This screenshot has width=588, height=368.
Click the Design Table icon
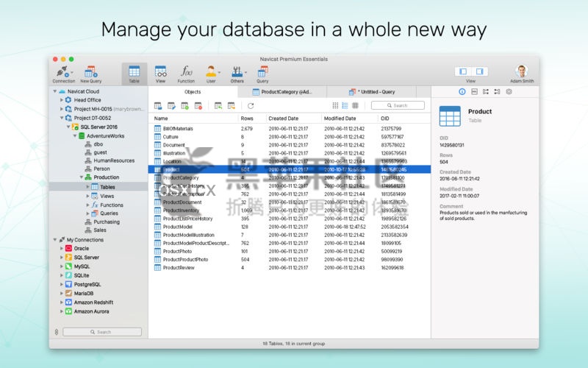pos(171,106)
